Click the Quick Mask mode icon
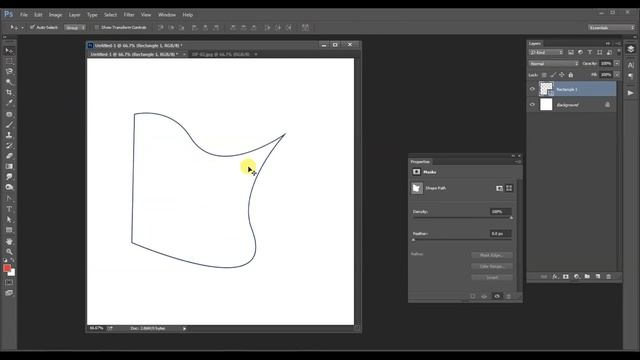This screenshot has height=360, width=640. coord(9,282)
